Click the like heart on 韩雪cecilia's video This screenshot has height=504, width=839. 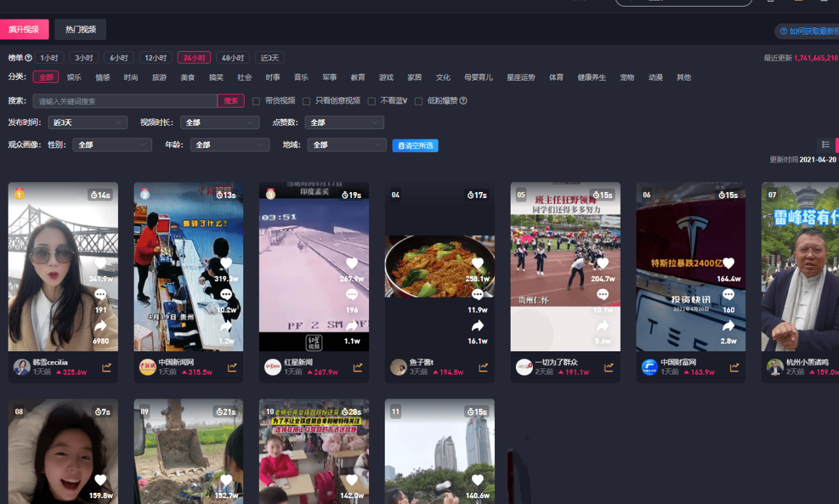100,264
